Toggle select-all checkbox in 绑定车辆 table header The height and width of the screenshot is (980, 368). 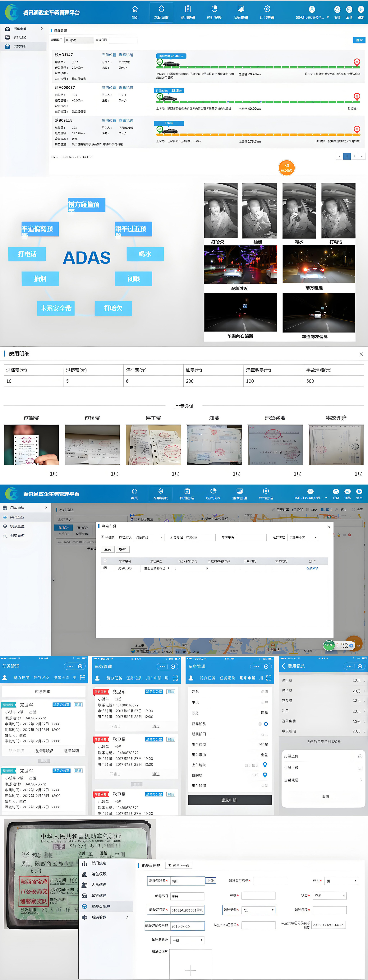coord(105,560)
